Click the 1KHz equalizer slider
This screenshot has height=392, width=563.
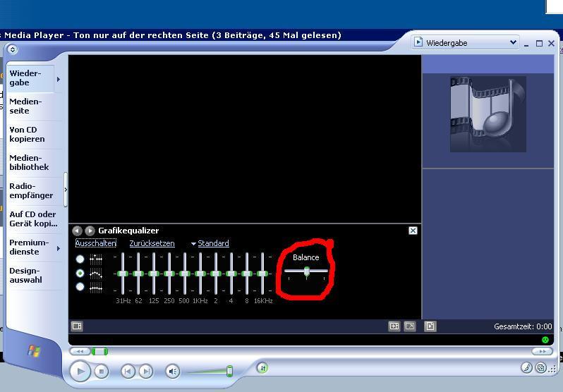200,274
